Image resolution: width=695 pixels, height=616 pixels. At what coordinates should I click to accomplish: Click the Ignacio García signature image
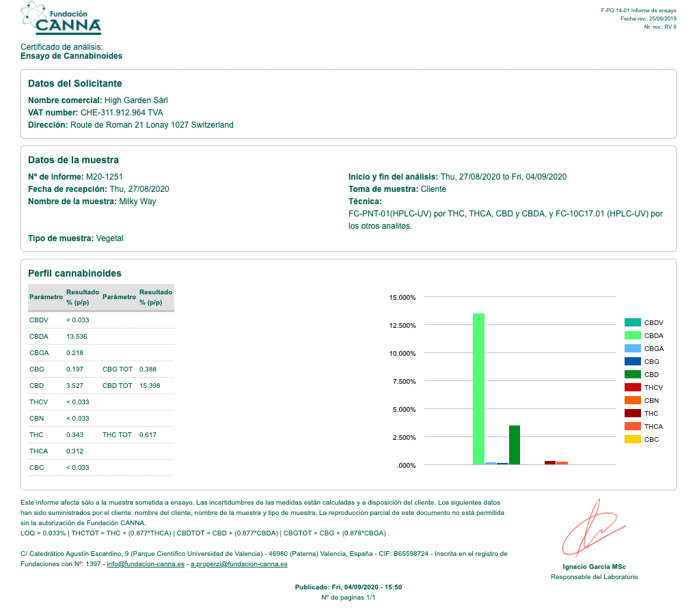[x=593, y=528]
